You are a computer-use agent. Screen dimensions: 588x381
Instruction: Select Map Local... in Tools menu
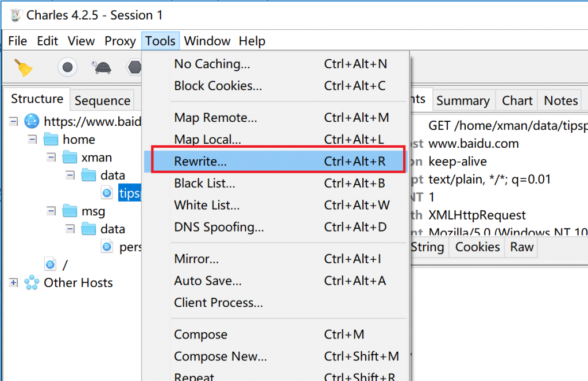277,140
